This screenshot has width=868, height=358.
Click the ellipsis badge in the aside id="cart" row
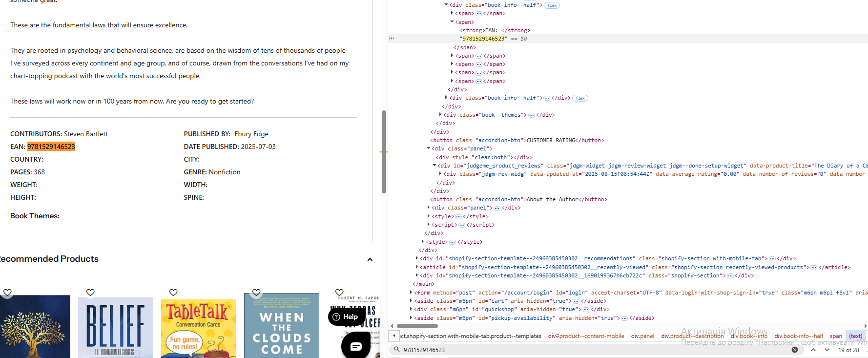click(x=576, y=301)
